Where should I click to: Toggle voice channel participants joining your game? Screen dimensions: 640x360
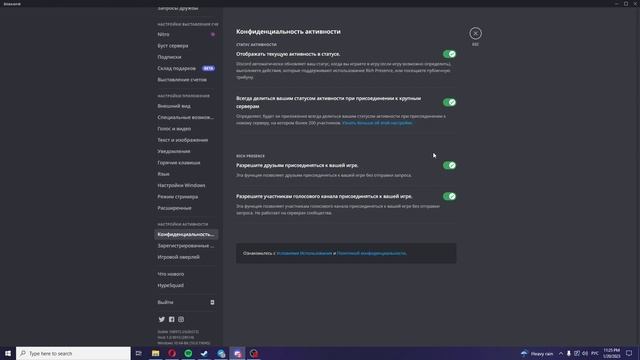[449, 196]
